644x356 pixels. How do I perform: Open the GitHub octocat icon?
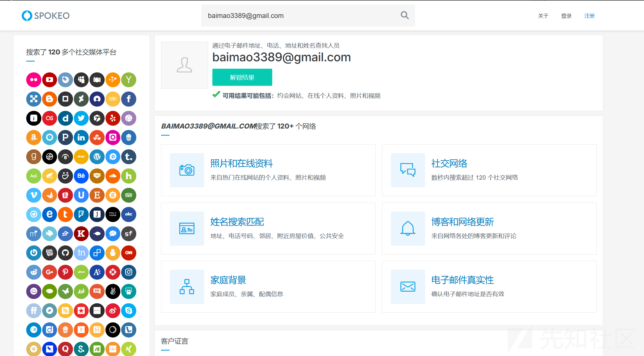click(65, 253)
